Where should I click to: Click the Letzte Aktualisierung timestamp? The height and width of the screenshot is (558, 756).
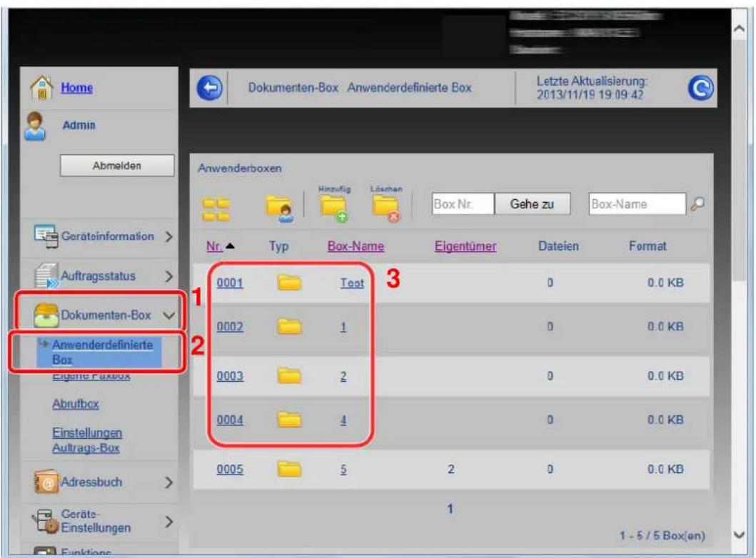pos(592,88)
